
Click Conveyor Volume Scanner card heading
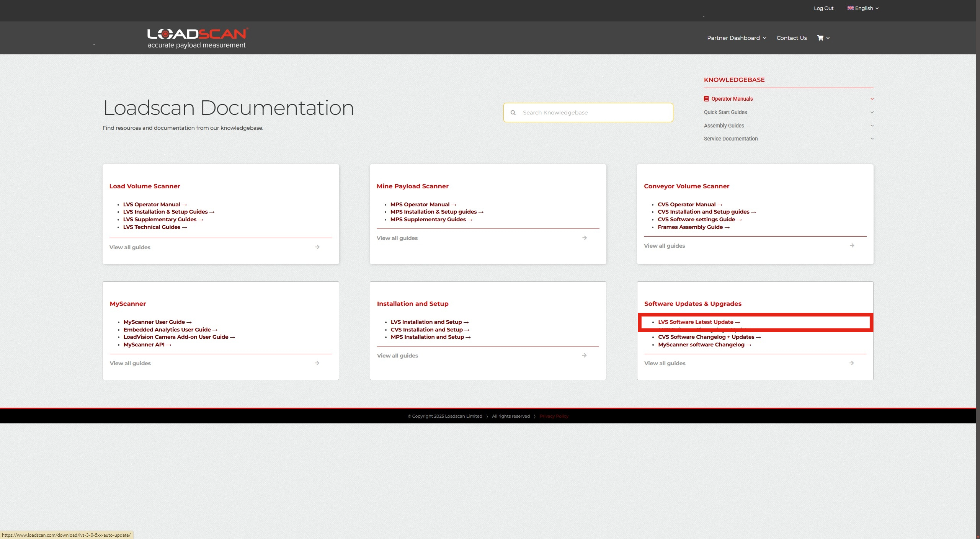[686, 186]
